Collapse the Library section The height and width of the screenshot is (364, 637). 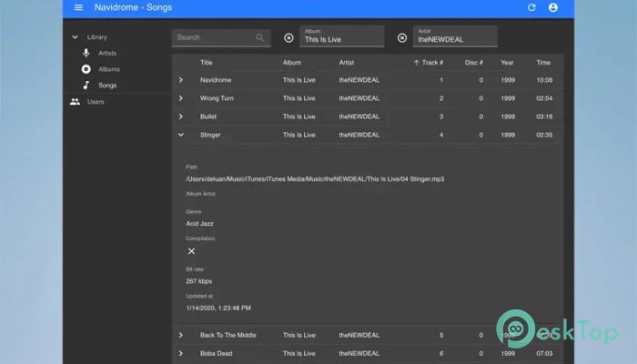[x=75, y=37]
